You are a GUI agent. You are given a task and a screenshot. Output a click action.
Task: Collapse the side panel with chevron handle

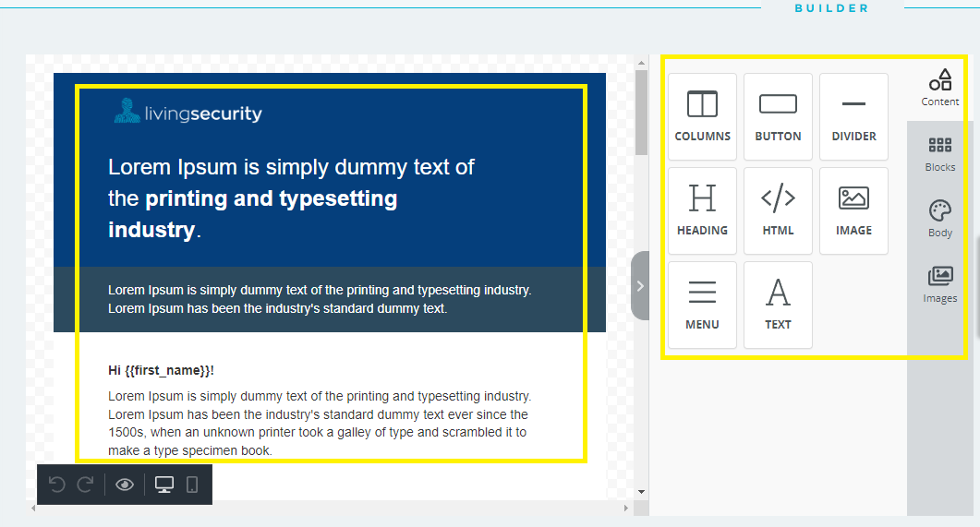tap(640, 286)
